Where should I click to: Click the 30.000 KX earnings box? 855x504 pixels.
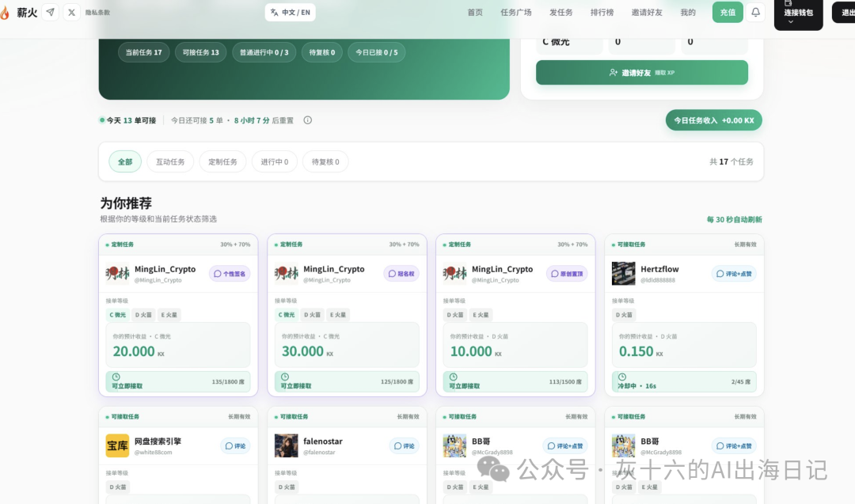[x=347, y=345]
